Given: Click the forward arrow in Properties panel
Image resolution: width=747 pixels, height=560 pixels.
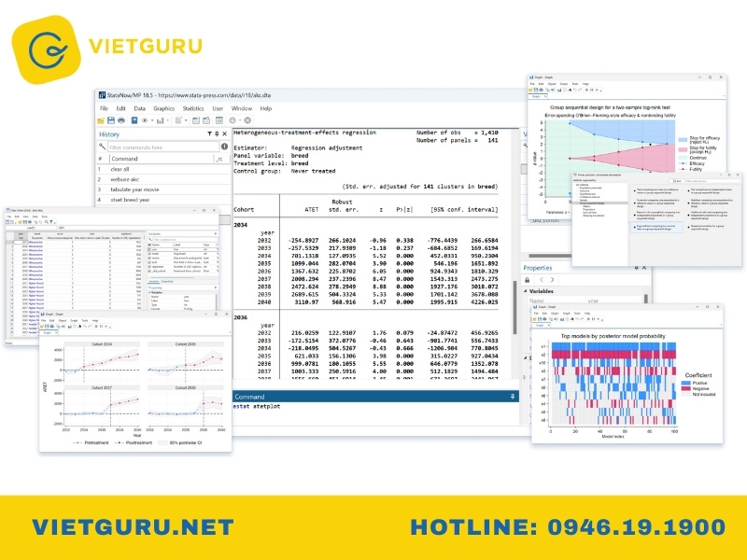Looking at the screenshot, I should point(552,280).
